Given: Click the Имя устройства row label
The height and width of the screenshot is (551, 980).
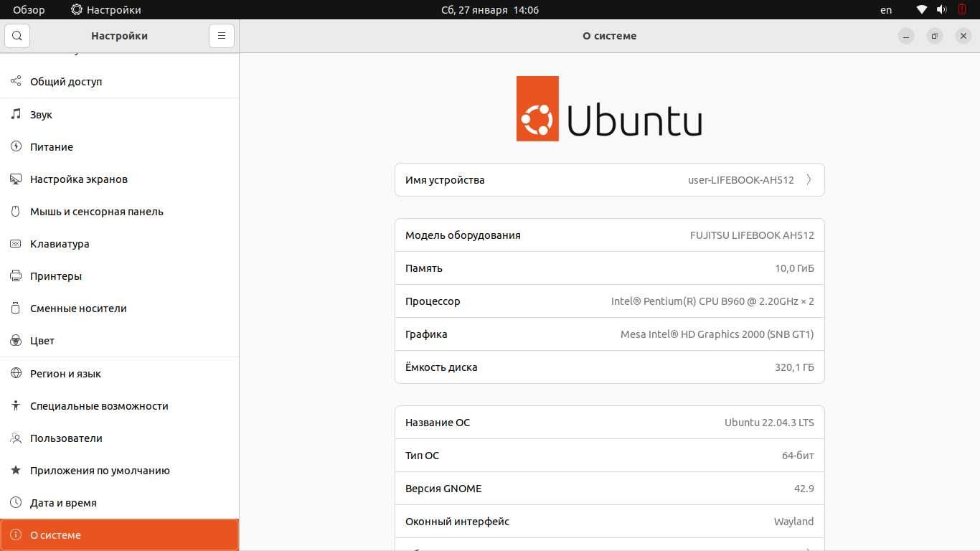Looking at the screenshot, I should tap(445, 179).
